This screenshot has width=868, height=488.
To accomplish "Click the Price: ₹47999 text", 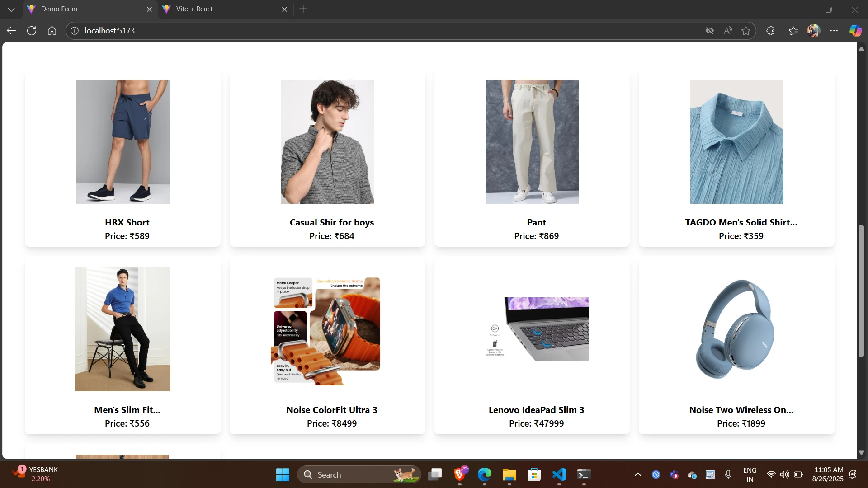I will tap(537, 423).
